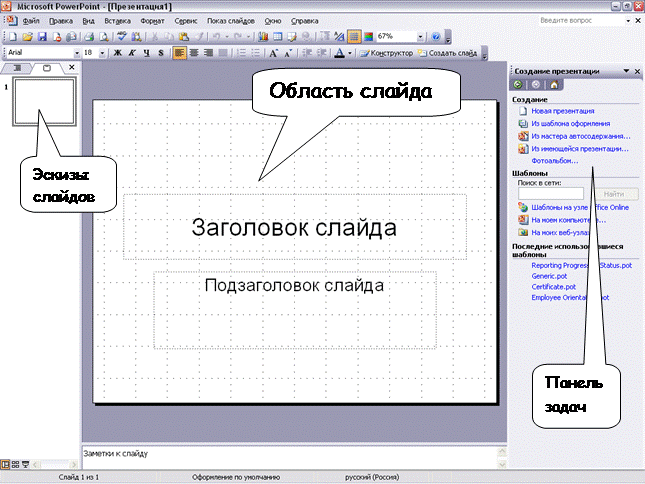Click the task pane Back arrow
The height and width of the screenshot is (484, 645).
pos(518,85)
